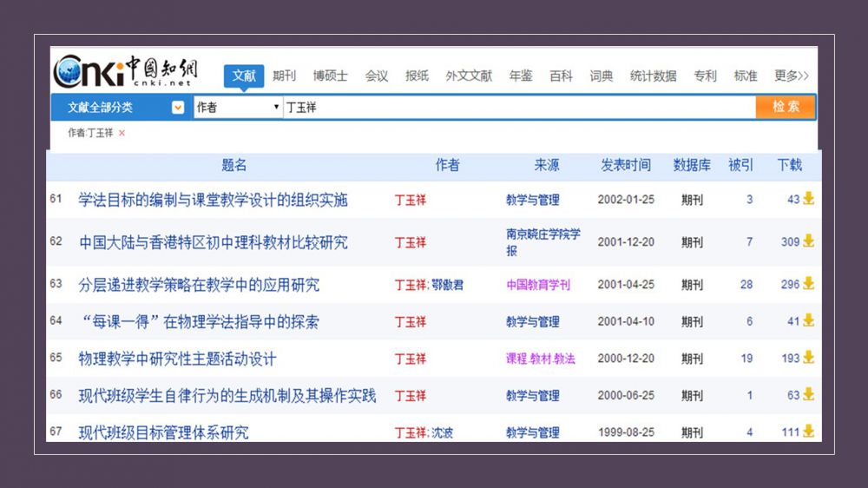Open the source link 中国教育学刊

[538, 285]
